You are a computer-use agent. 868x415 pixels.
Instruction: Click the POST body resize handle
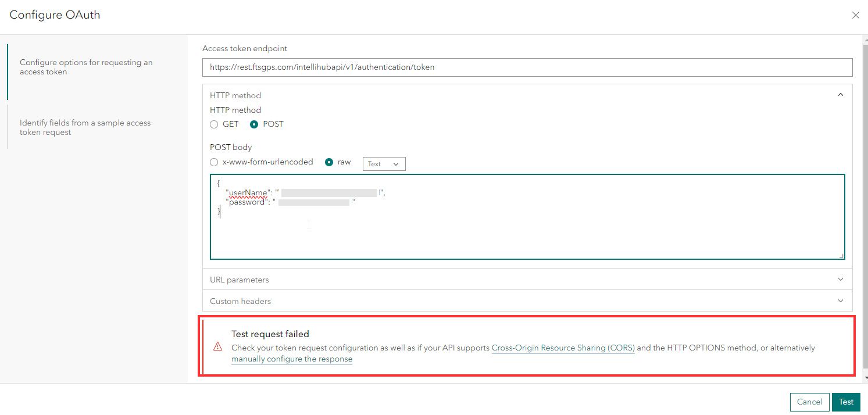click(841, 255)
